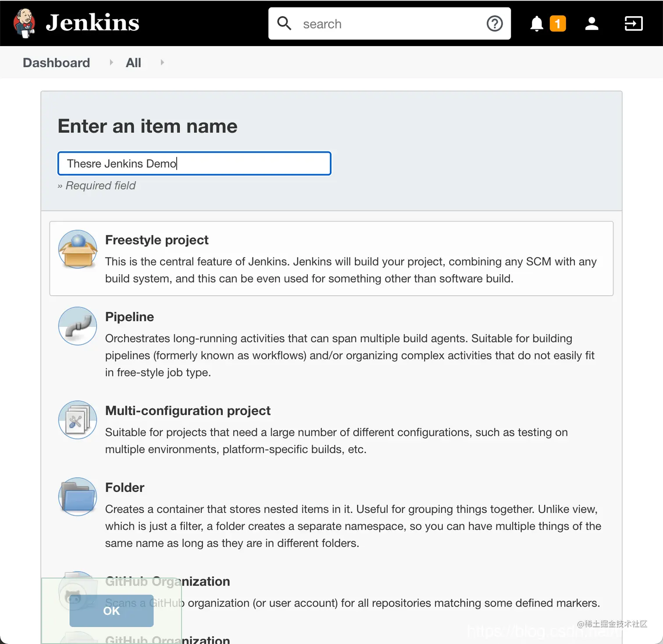Click the OK button
The image size is (663, 644).
click(x=111, y=611)
